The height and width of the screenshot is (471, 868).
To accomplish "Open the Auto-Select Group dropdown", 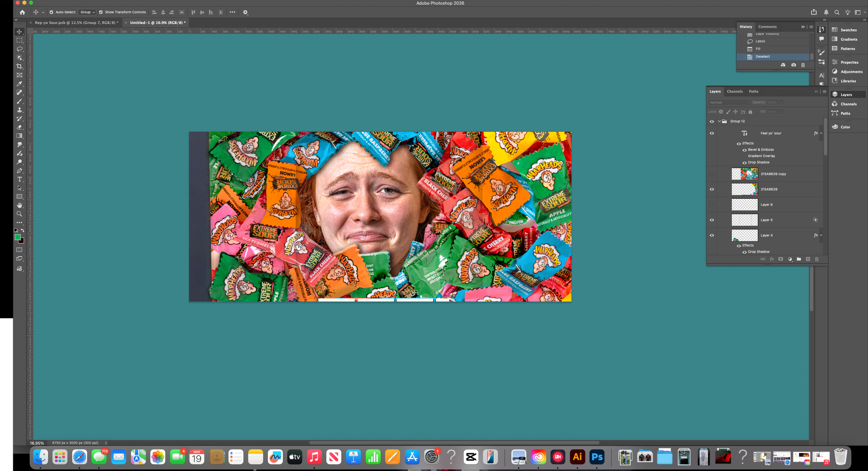I will coord(87,12).
